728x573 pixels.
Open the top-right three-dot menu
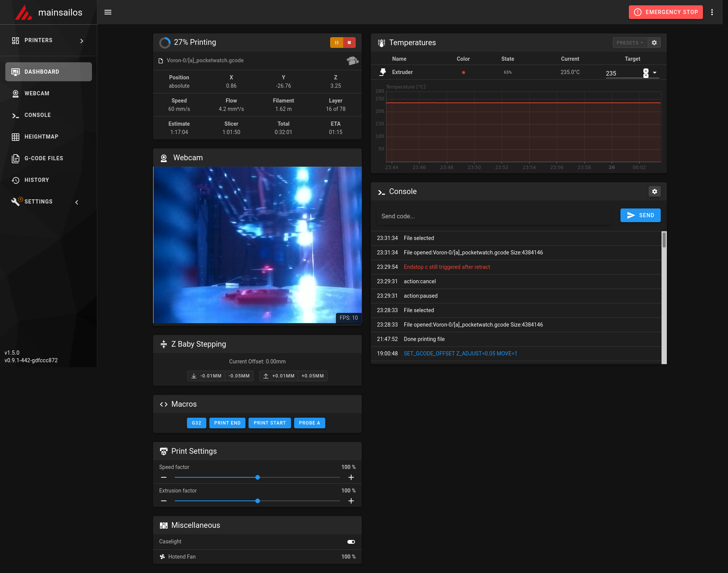pyautogui.click(x=712, y=12)
